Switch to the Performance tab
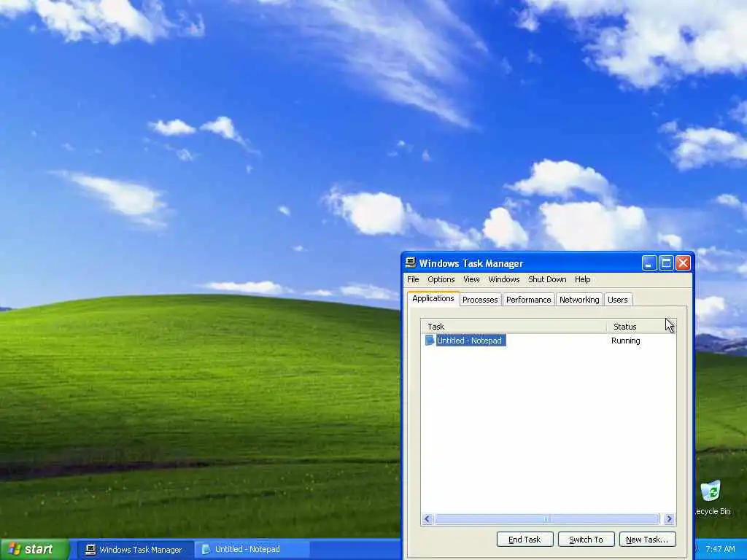The width and height of the screenshot is (747, 560). coord(528,300)
